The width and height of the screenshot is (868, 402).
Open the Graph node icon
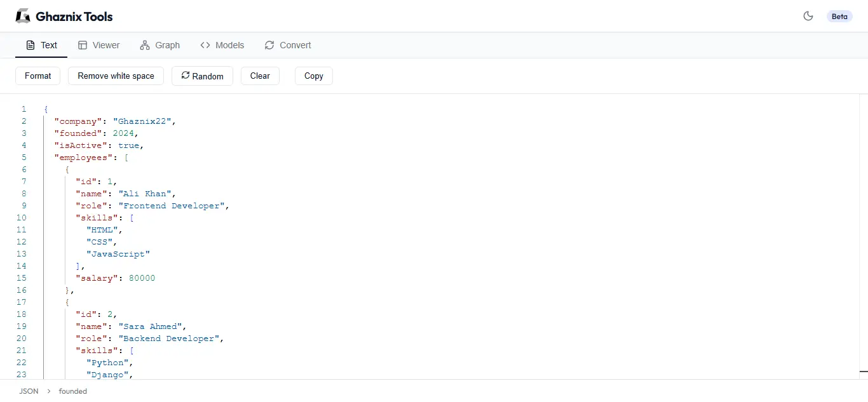pyautogui.click(x=144, y=44)
